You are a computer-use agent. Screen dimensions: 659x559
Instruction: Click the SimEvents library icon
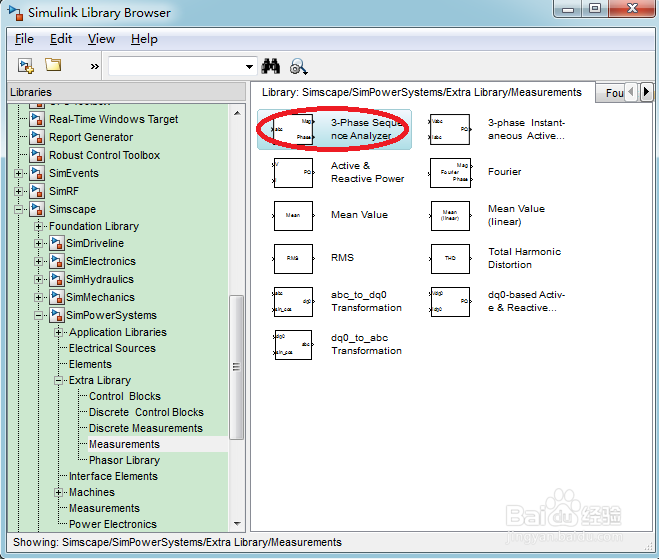pyautogui.click(x=37, y=173)
